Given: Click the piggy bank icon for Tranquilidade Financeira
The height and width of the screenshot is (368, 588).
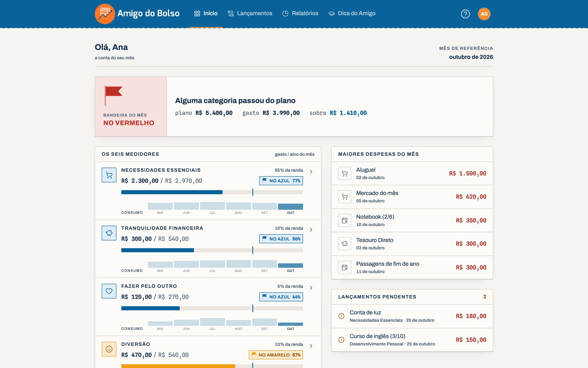Looking at the screenshot, I should click(x=109, y=233).
